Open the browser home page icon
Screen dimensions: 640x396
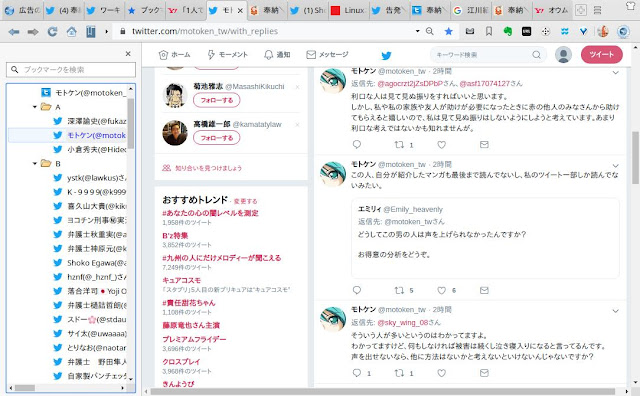click(x=71, y=31)
